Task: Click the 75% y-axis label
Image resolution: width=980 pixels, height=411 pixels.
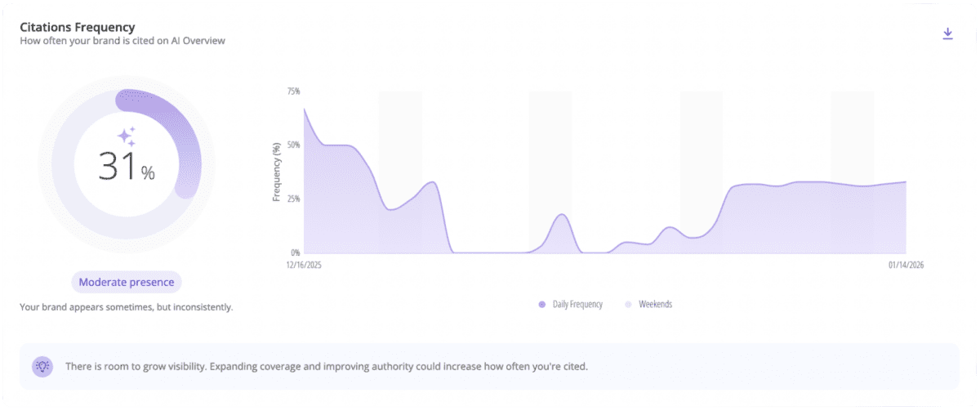Action: (293, 92)
